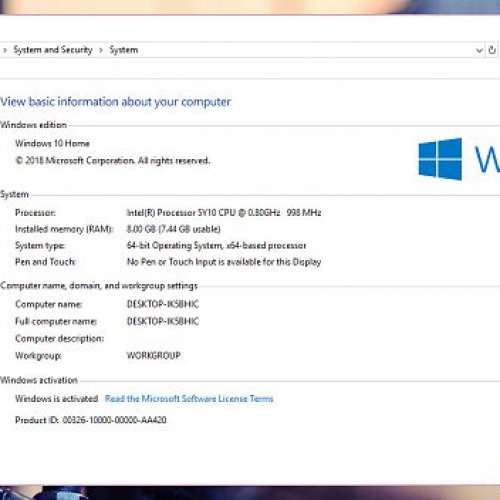This screenshot has height=500, width=500.
Task: Click the Pen and Touch label
Action: [x=45, y=262]
